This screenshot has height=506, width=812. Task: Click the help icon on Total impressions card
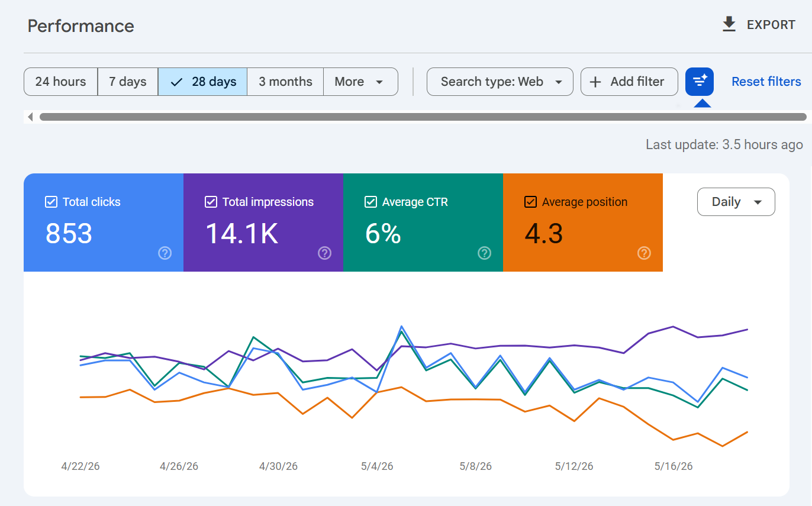tap(324, 253)
